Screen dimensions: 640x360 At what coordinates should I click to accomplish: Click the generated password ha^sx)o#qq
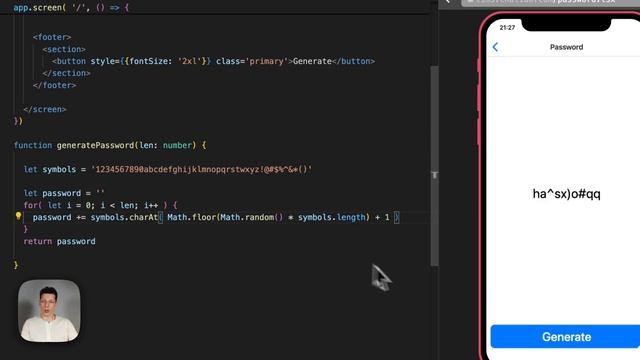tap(566, 194)
